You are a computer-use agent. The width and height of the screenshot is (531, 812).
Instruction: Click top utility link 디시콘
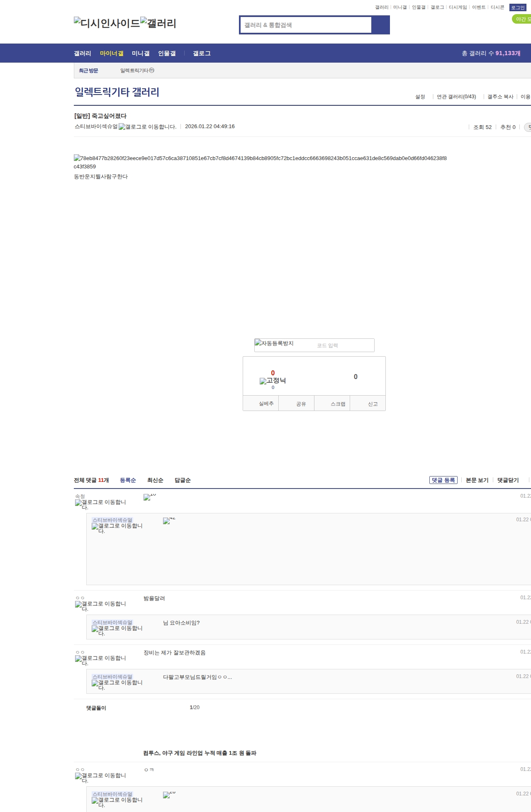point(497,7)
